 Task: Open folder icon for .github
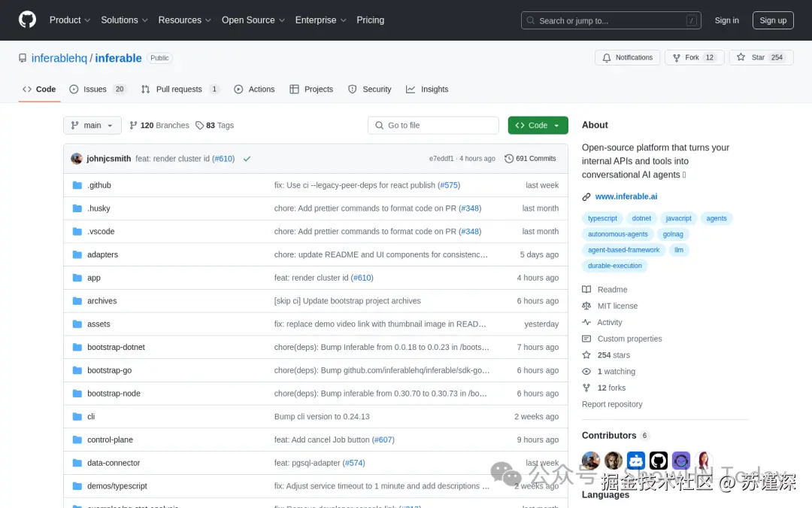point(77,185)
